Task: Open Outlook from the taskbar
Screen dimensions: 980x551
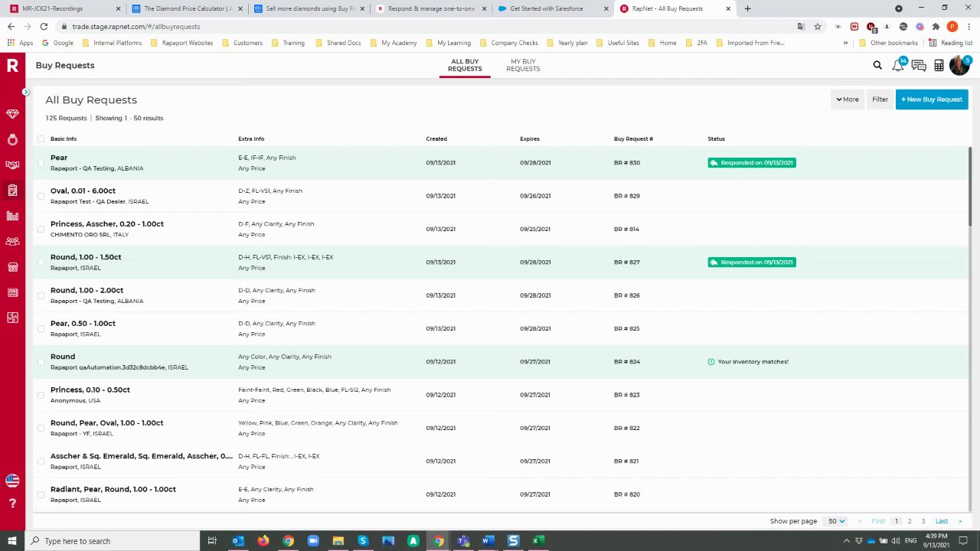Action: coord(237,541)
